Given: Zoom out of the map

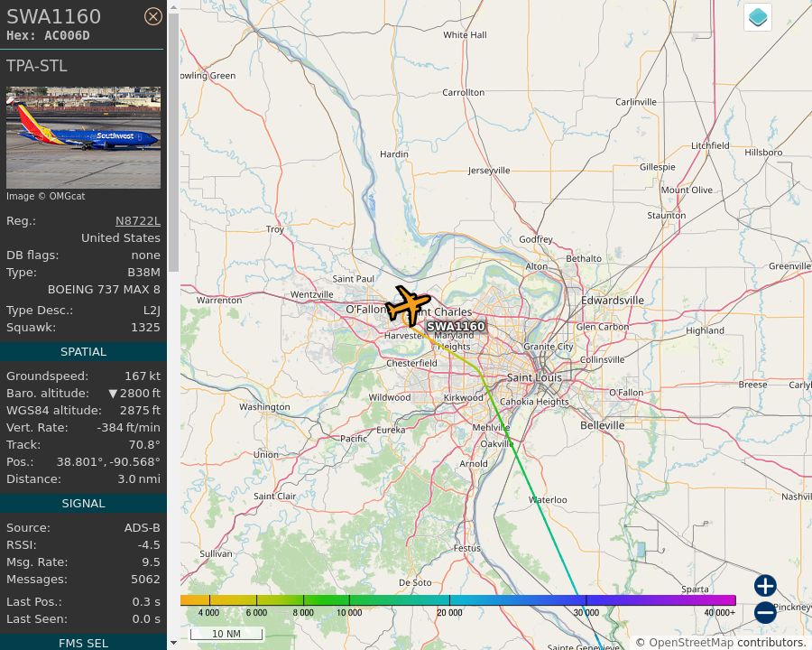Looking at the screenshot, I should pos(765,612).
